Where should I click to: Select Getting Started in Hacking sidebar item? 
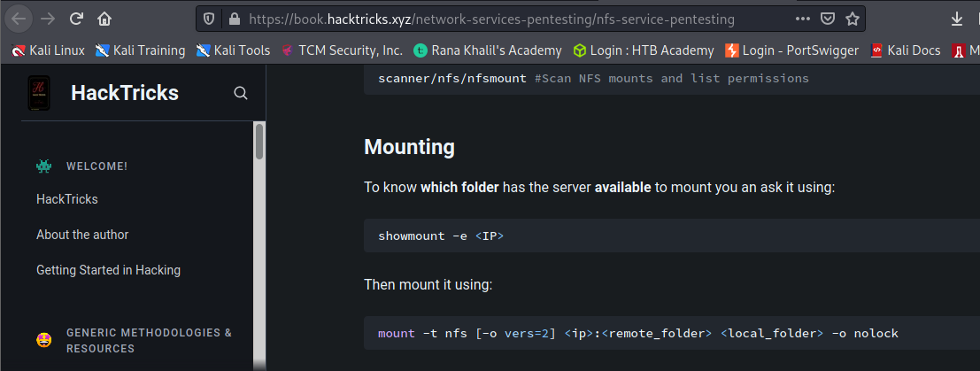[x=108, y=270]
